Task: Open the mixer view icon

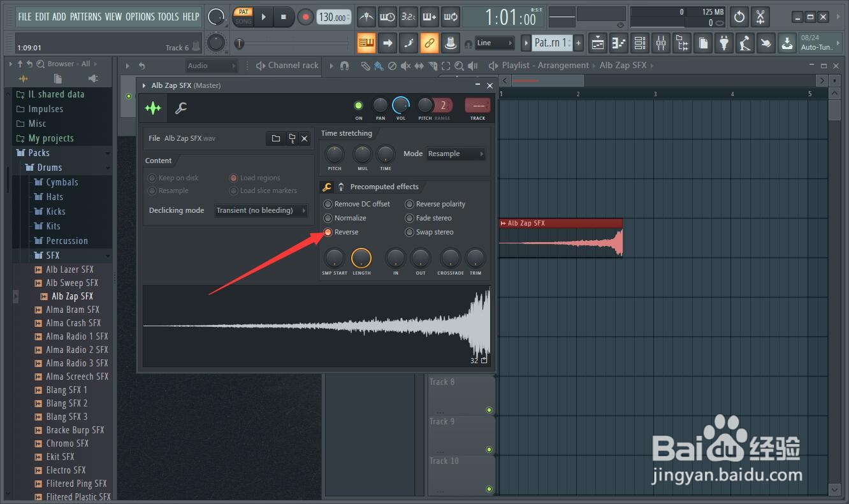Action: click(x=661, y=43)
